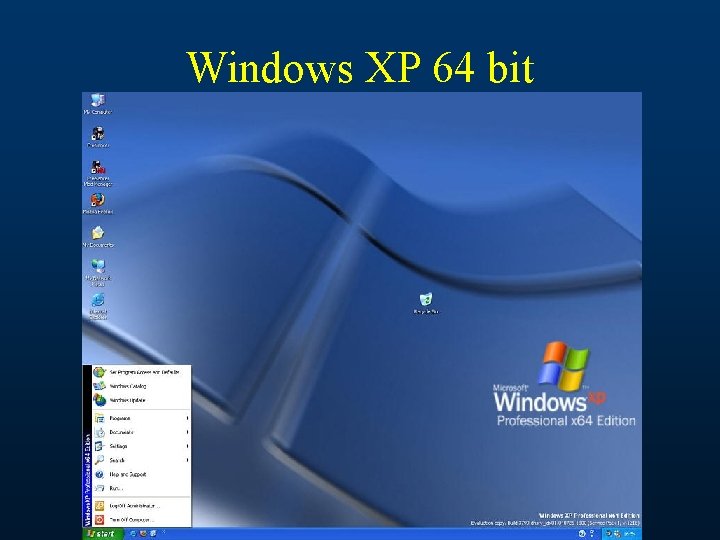Click the Start button on the taskbar
The width and height of the screenshot is (720, 540).
pyautogui.click(x=103, y=534)
